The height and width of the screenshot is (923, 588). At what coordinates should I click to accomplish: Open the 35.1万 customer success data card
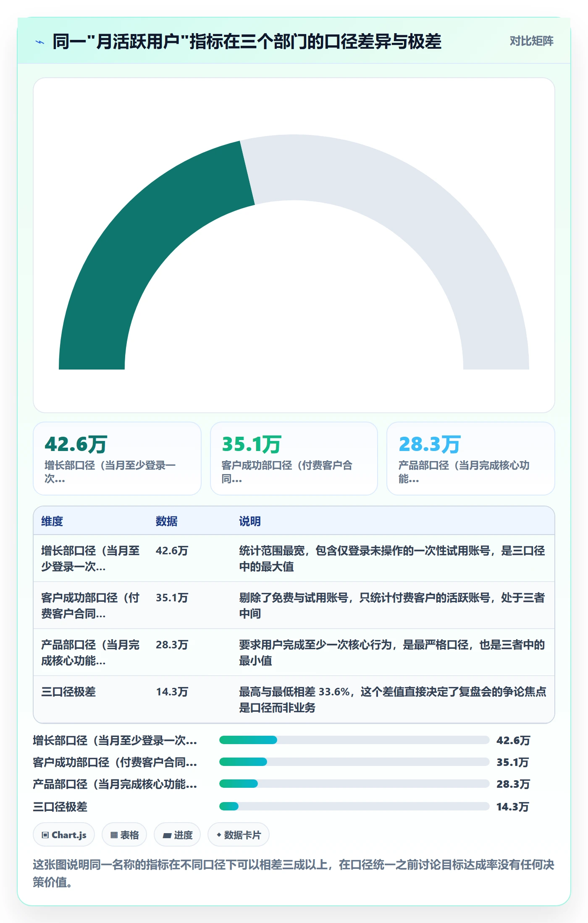coord(294,459)
